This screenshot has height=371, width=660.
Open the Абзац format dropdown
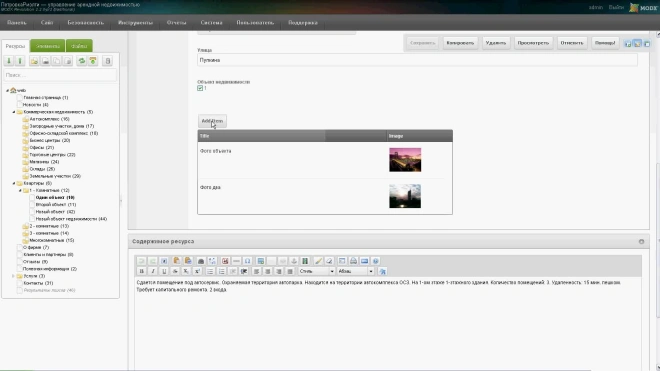[x=355, y=271]
